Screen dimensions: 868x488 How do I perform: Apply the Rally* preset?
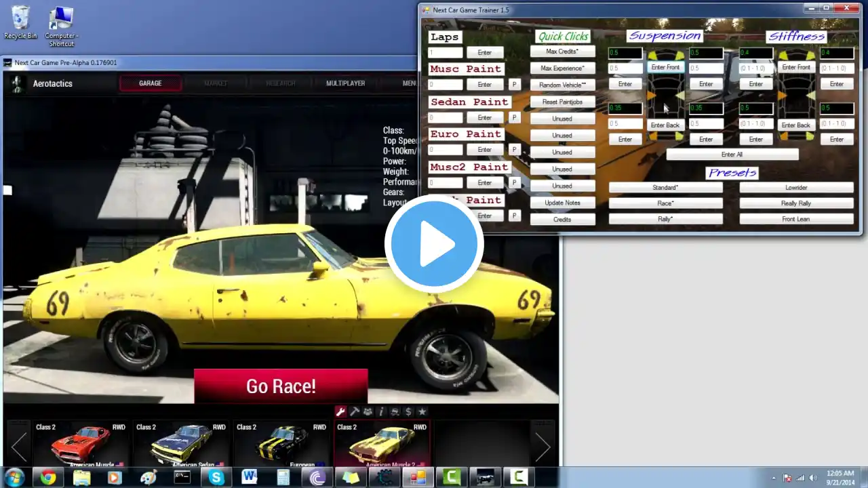point(665,220)
